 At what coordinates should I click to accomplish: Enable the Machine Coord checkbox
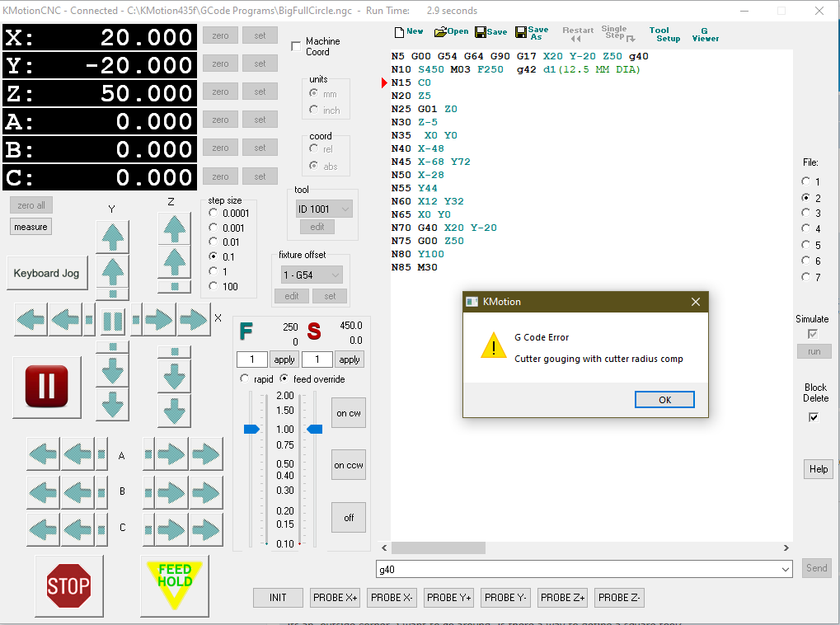click(296, 47)
